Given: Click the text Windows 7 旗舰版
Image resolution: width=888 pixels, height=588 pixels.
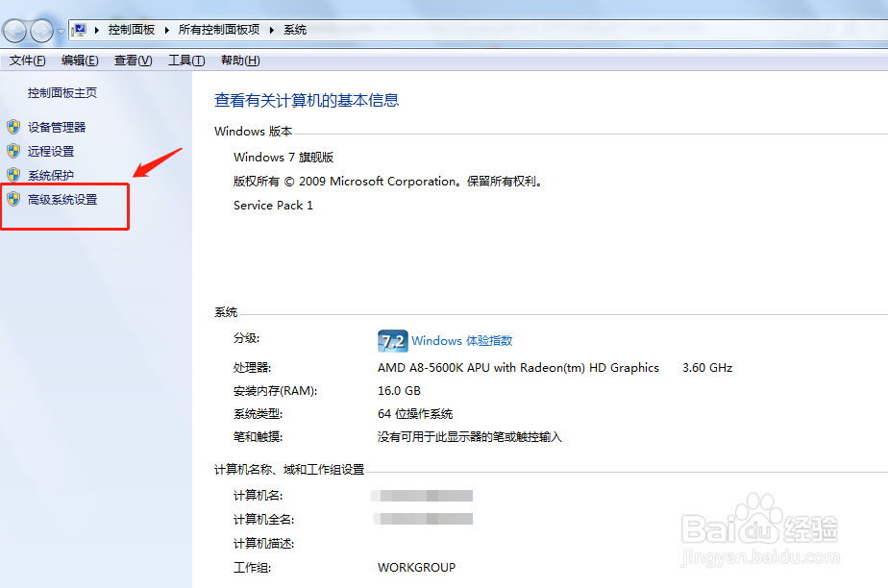Looking at the screenshot, I should point(284,158).
